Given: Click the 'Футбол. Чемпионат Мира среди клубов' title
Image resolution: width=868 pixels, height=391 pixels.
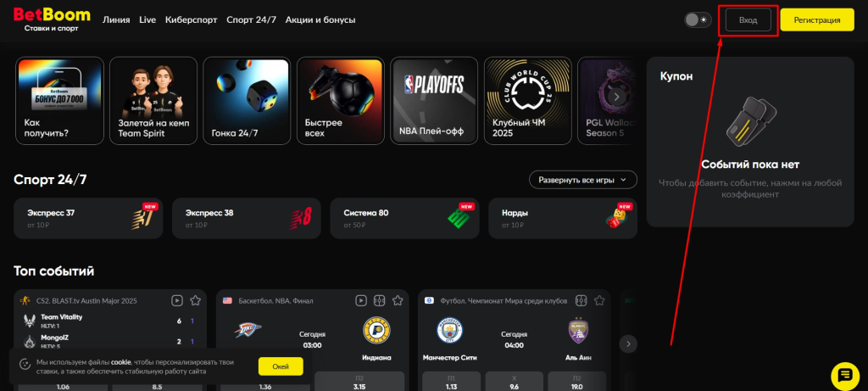Looking at the screenshot, I should (x=504, y=301).
